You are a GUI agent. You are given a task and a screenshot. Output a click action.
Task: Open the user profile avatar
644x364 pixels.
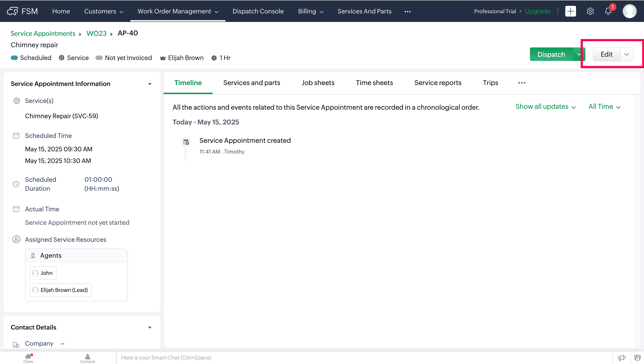629,11
